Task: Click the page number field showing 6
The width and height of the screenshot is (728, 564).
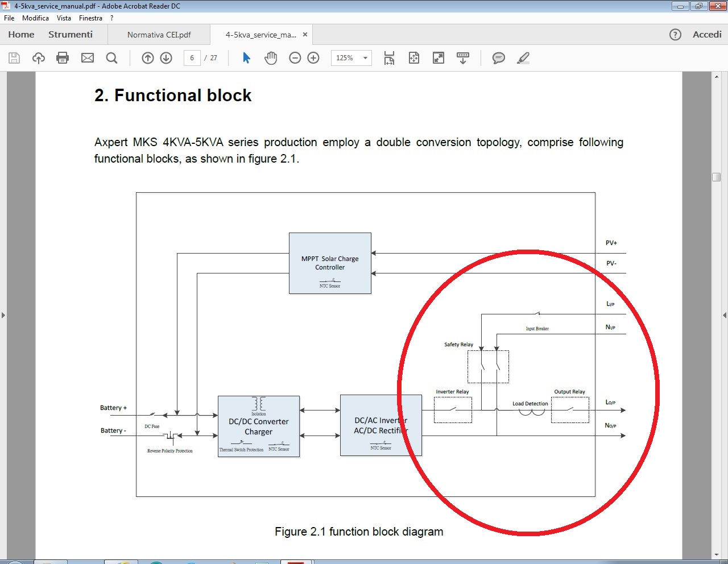Action: pyautogui.click(x=192, y=58)
